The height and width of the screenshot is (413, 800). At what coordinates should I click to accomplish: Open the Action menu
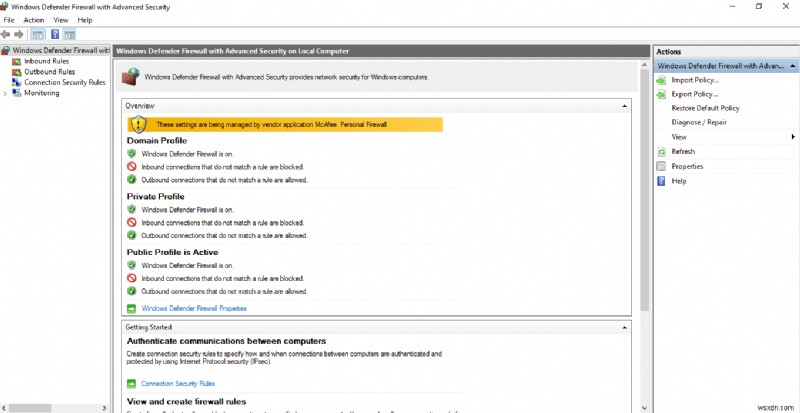[34, 20]
